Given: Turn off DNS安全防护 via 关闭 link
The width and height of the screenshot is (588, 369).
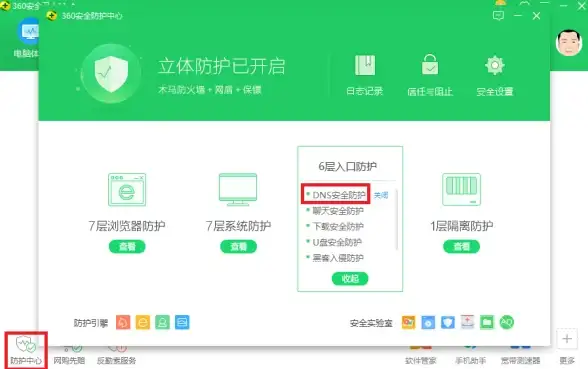Looking at the screenshot, I should (x=381, y=195).
